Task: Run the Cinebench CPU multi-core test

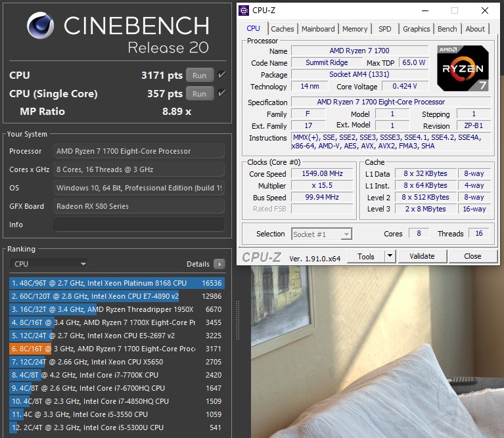Action: point(200,76)
